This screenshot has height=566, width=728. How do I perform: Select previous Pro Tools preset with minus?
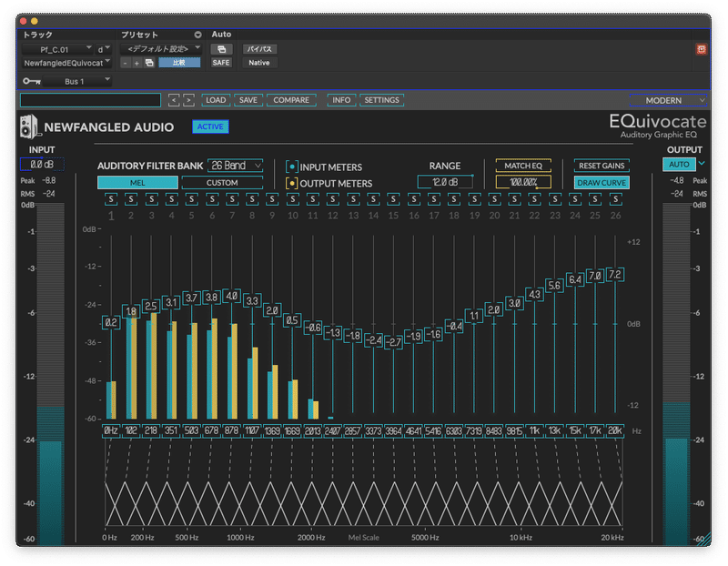126,63
